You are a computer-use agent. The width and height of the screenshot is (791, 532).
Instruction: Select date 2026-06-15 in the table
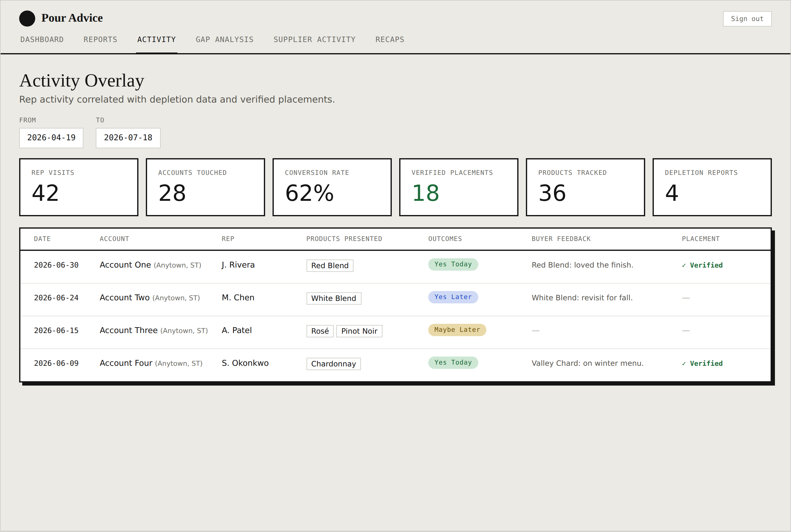tap(56, 331)
